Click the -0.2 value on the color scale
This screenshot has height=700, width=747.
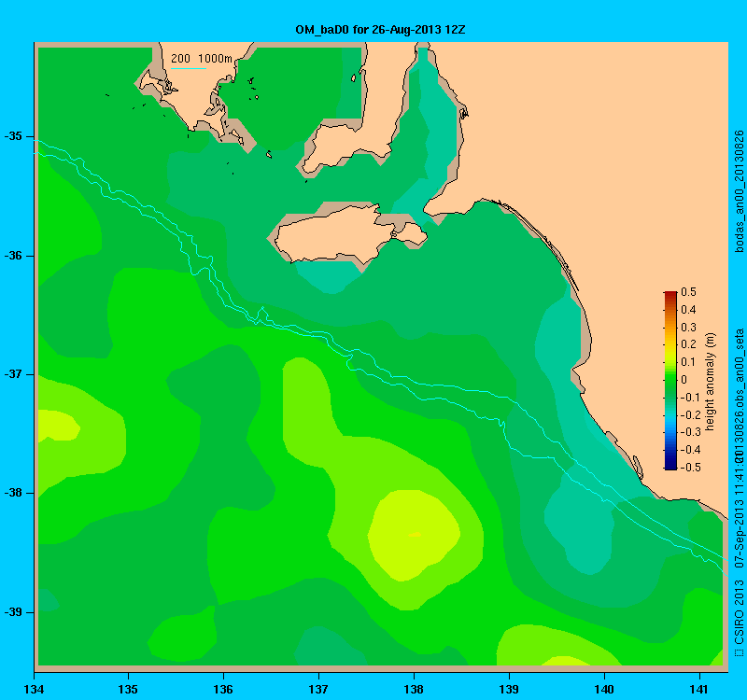coord(690,414)
